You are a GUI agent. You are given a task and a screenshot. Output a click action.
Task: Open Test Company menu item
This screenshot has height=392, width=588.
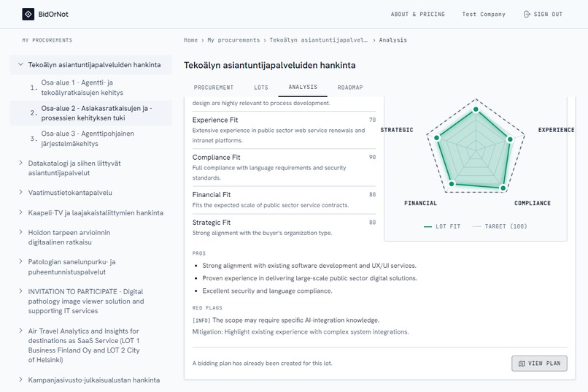click(x=484, y=15)
